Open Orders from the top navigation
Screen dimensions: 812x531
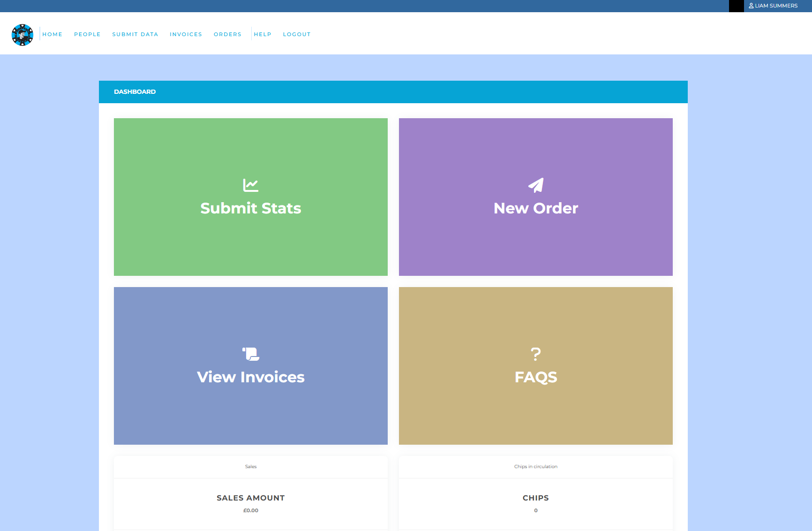(x=227, y=34)
